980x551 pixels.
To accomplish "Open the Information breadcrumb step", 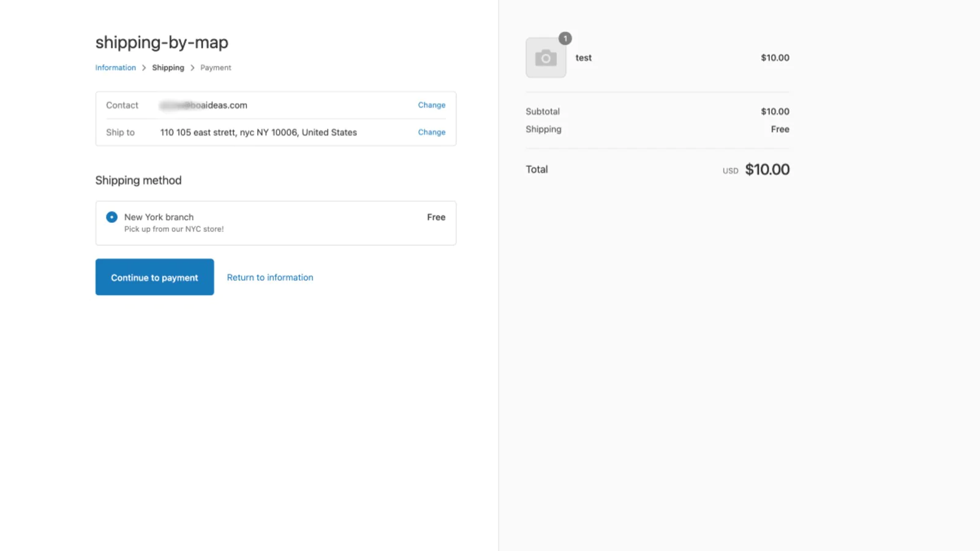I will point(116,68).
